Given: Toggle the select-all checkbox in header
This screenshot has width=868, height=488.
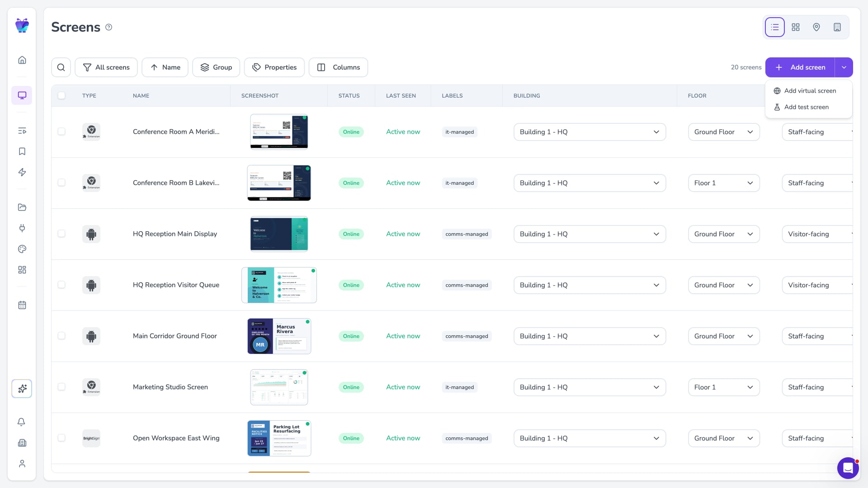Looking at the screenshot, I should coord(61,95).
